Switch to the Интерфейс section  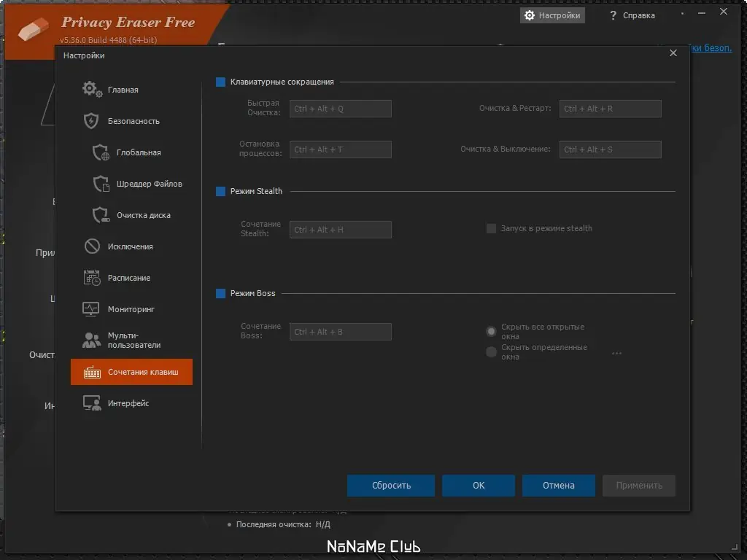131,403
